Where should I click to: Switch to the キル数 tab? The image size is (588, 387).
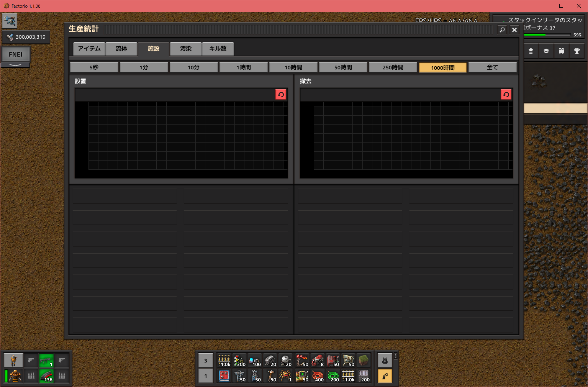(218, 49)
